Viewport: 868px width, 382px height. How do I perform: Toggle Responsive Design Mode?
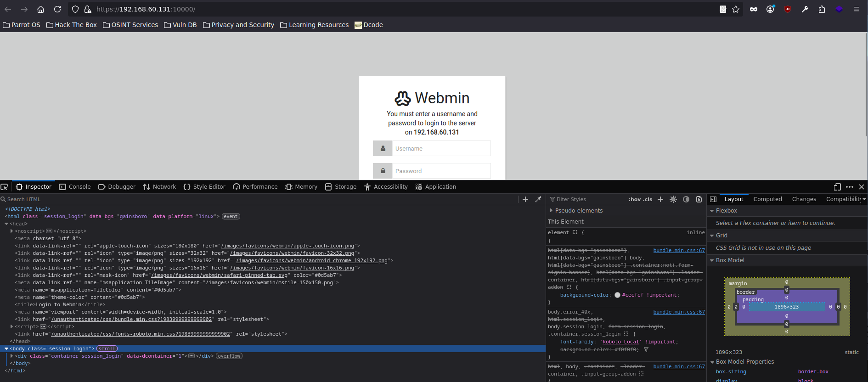pos(837,187)
